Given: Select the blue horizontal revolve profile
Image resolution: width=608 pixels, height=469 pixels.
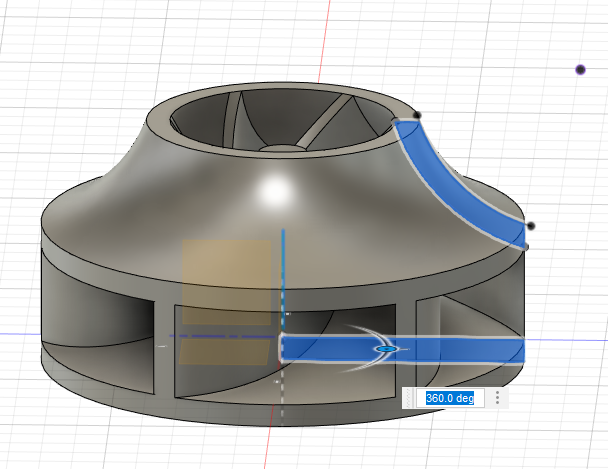Looking at the screenshot, I should tap(402, 350).
